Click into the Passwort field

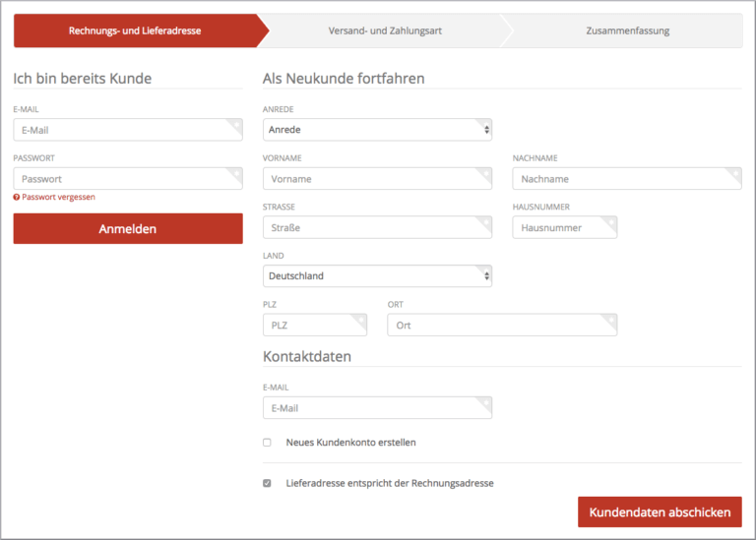127,179
